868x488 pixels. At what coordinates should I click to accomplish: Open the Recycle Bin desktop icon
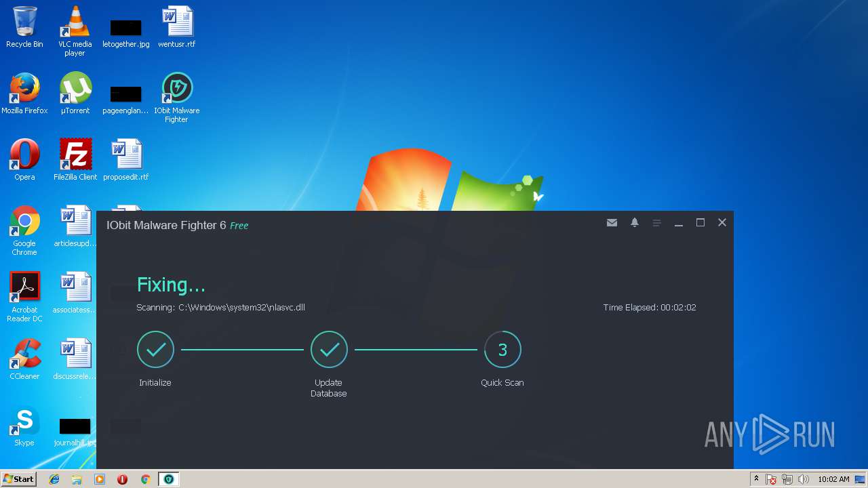pos(24,27)
